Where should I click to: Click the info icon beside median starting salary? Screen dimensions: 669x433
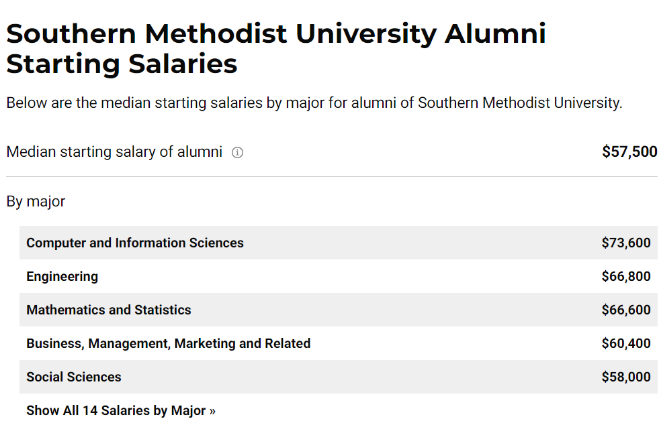coord(237,152)
